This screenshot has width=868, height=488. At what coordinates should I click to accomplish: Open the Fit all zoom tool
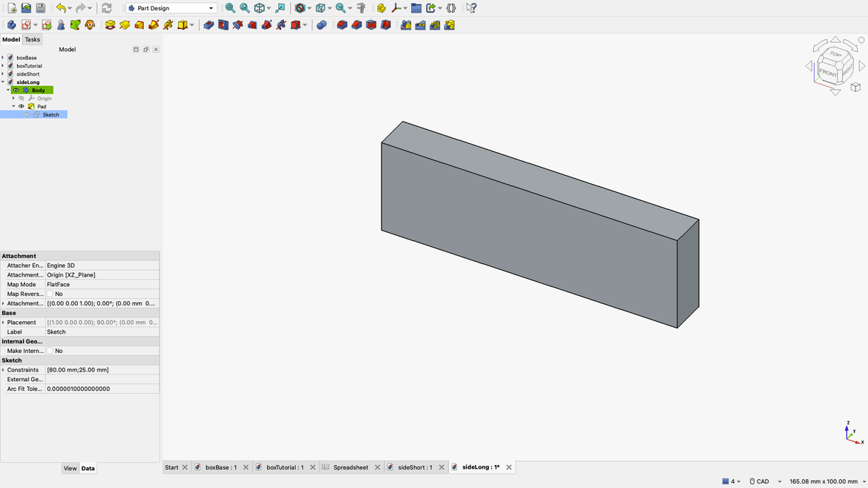[x=229, y=7]
